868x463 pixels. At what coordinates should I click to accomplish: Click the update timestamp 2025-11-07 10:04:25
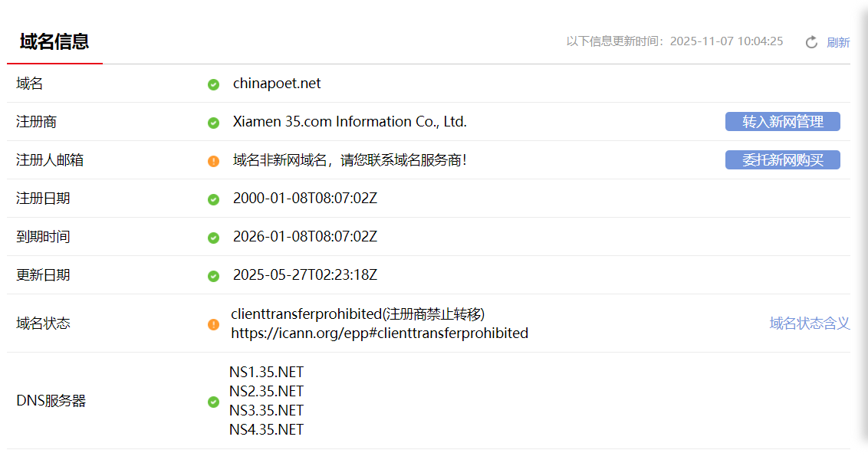tap(726, 41)
